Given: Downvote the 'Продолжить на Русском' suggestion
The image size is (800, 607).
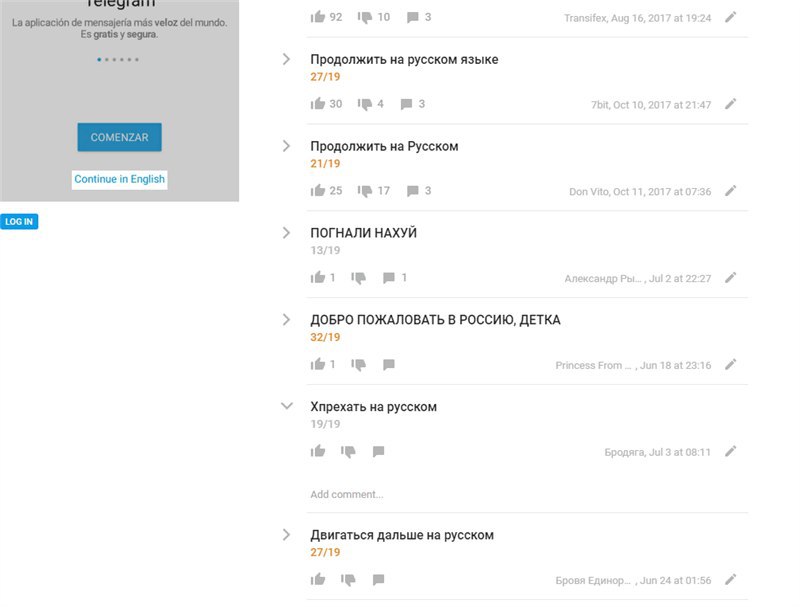Looking at the screenshot, I should click(365, 191).
